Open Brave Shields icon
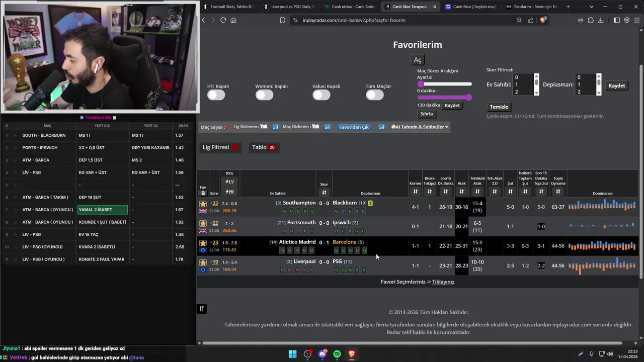Image resolution: width=644 pixels, height=362 pixels. (x=543, y=20)
